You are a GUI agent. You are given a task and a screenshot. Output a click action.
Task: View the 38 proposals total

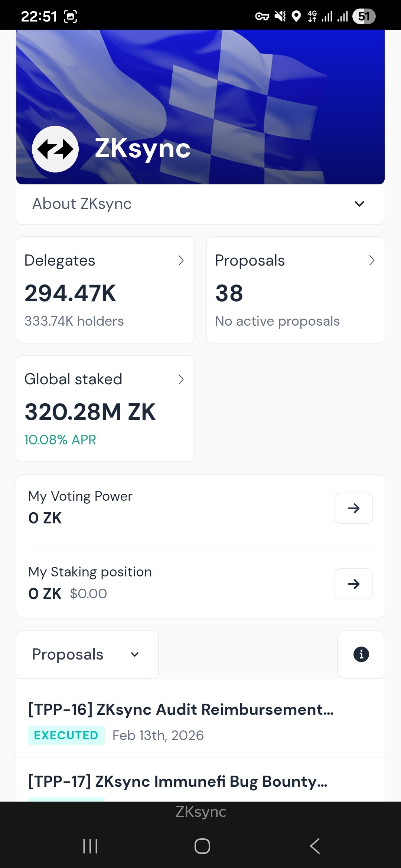coord(229,293)
